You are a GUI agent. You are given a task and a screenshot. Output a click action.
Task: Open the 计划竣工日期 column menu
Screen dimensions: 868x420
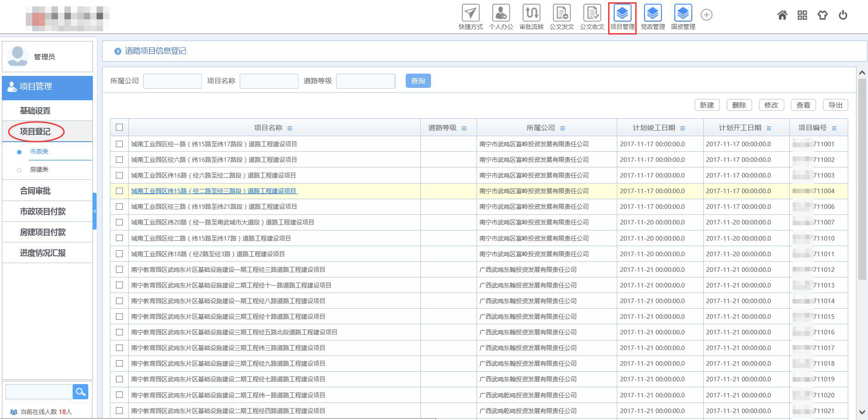pyautogui.click(x=682, y=128)
